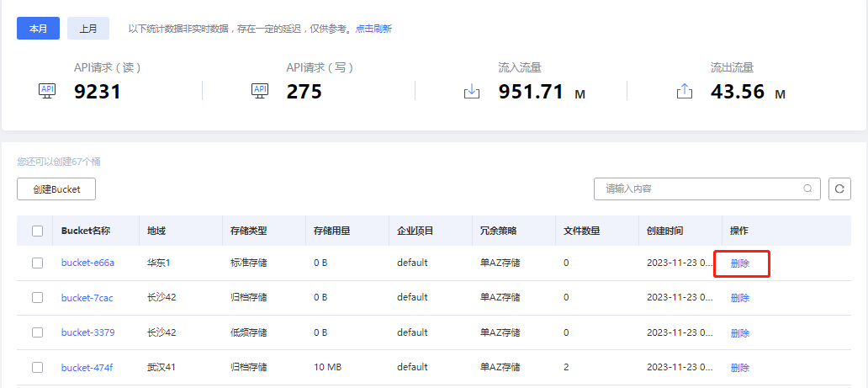Open the bucket-3379 bucket link
The width and height of the screenshot is (868, 388).
[x=87, y=332]
